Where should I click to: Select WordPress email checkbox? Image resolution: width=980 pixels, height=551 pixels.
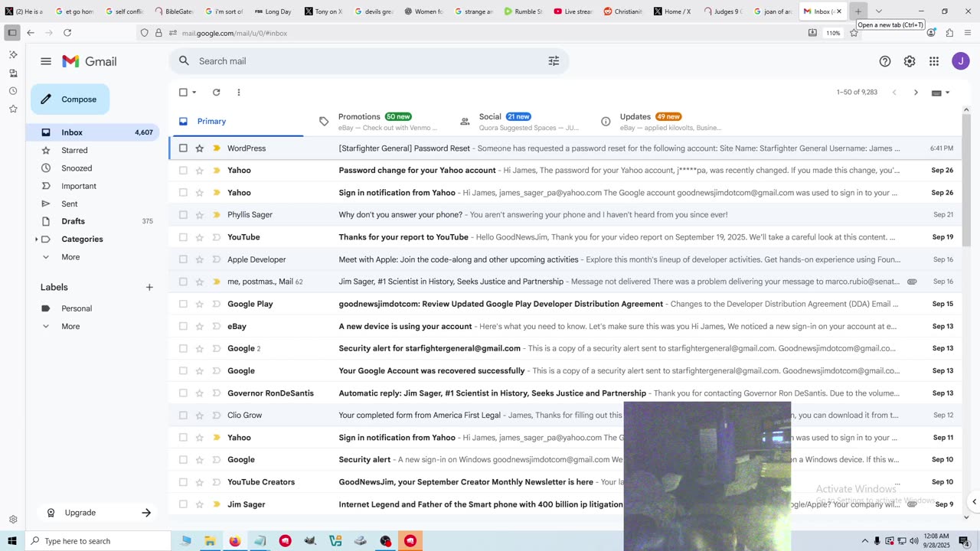tap(183, 148)
